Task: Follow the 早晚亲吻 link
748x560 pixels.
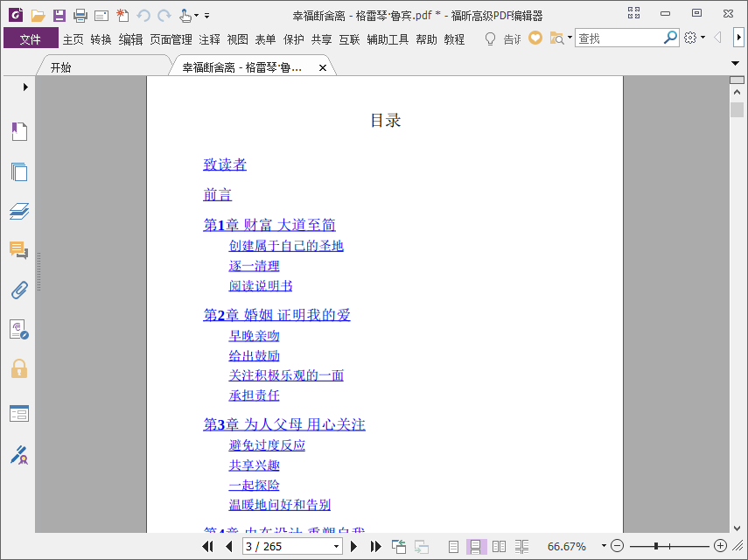Action: pos(255,336)
